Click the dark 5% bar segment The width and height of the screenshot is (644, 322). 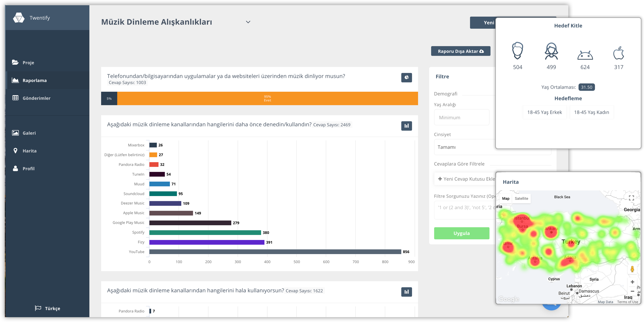(109, 98)
